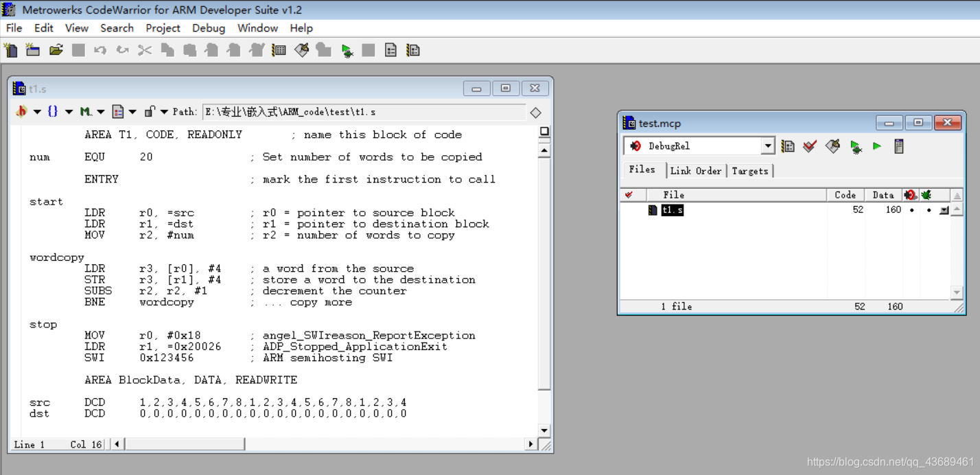The image size is (980, 475).
Task: Open the Help menu
Action: point(301,28)
